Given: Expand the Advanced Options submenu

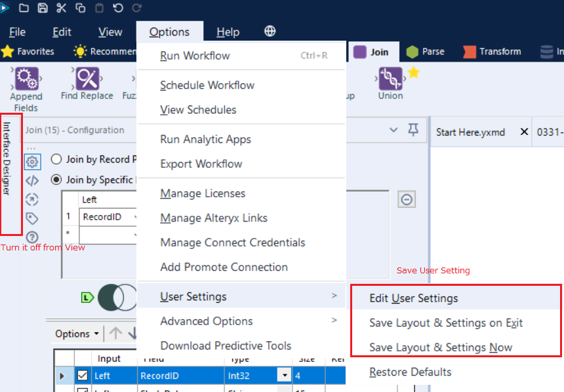Looking at the screenshot, I should 241,321.
